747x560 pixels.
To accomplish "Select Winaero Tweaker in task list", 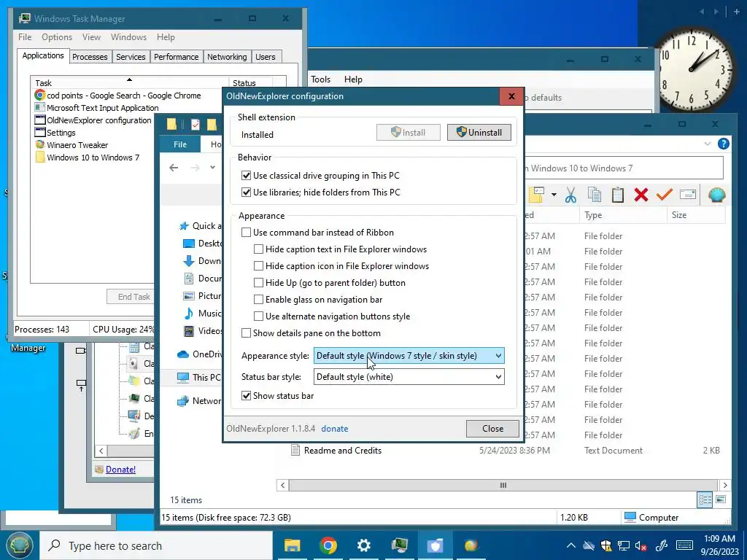I will (77, 145).
